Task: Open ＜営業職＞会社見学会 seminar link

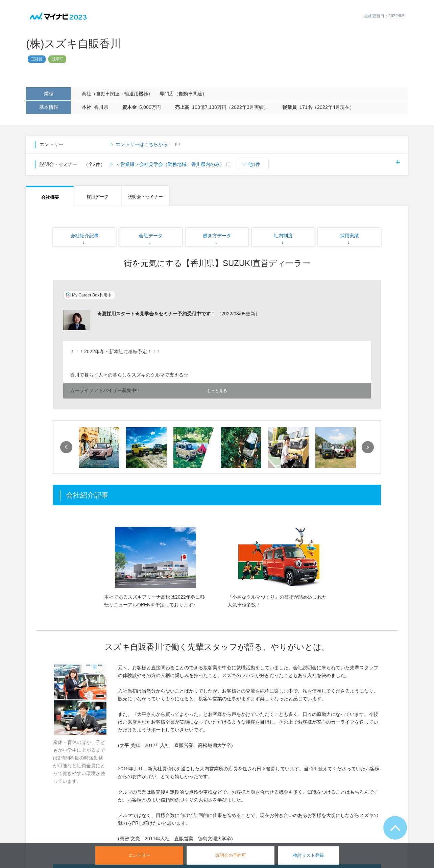Action: coord(169,164)
